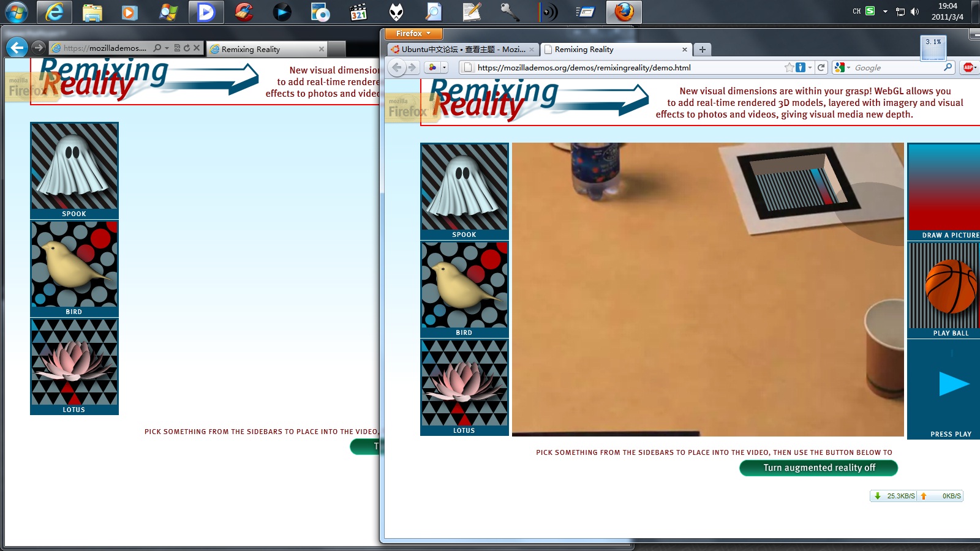Turn augmented reality off

tap(818, 468)
